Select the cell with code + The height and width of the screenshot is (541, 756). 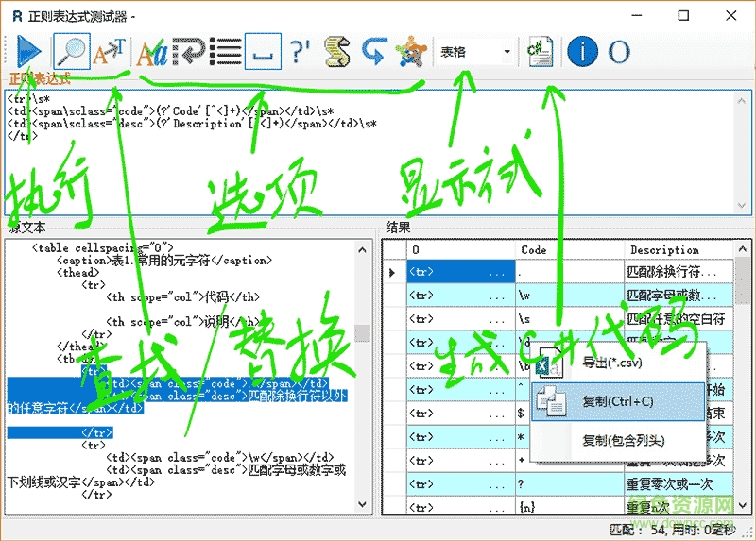pyautogui.click(x=524, y=460)
